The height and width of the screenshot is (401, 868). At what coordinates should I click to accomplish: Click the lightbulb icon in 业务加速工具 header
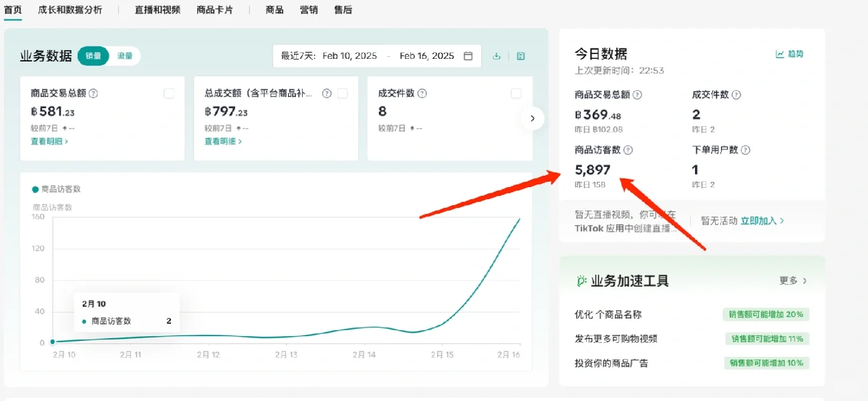click(583, 280)
